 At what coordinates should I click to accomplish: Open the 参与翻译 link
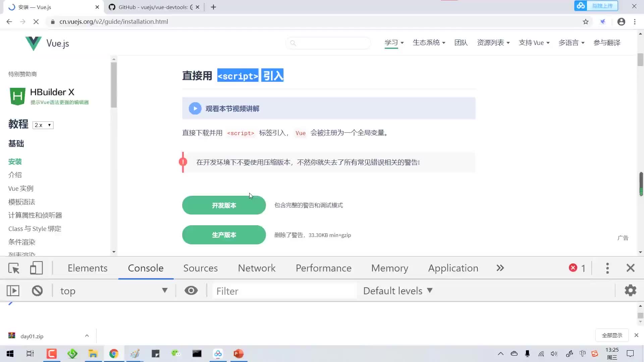(x=607, y=43)
